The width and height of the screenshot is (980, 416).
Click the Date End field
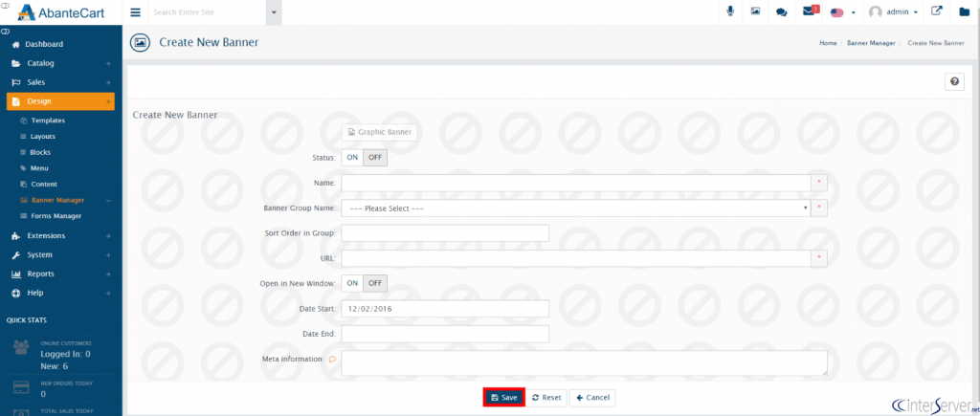tap(445, 334)
